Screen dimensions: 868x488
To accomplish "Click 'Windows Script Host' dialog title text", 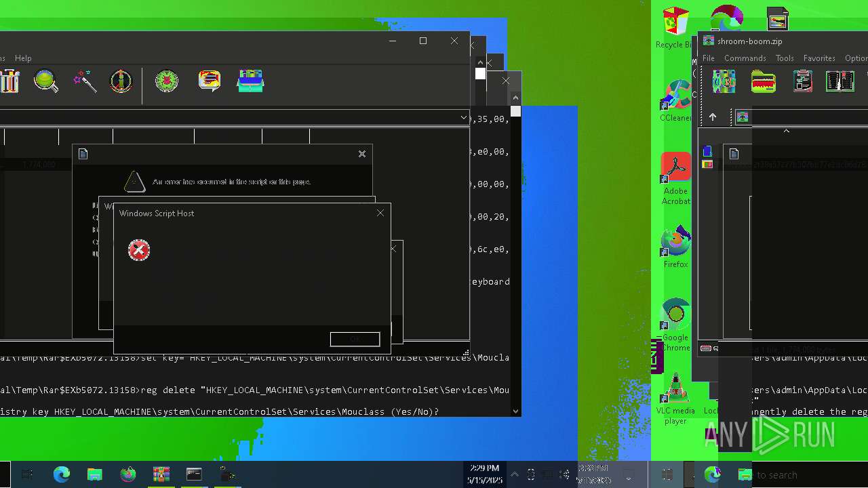I will point(157,213).
